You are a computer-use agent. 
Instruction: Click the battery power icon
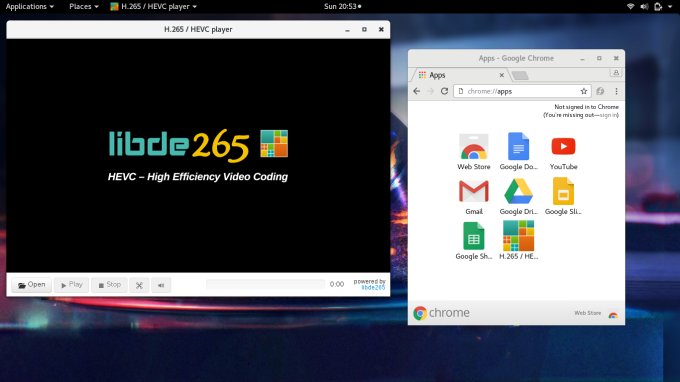(658, 7)
